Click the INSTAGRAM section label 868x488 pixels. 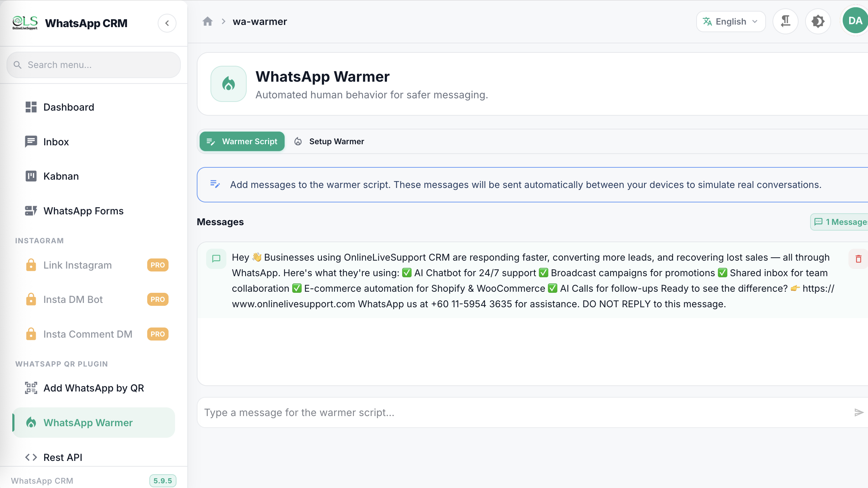click(x=39, y=241)
